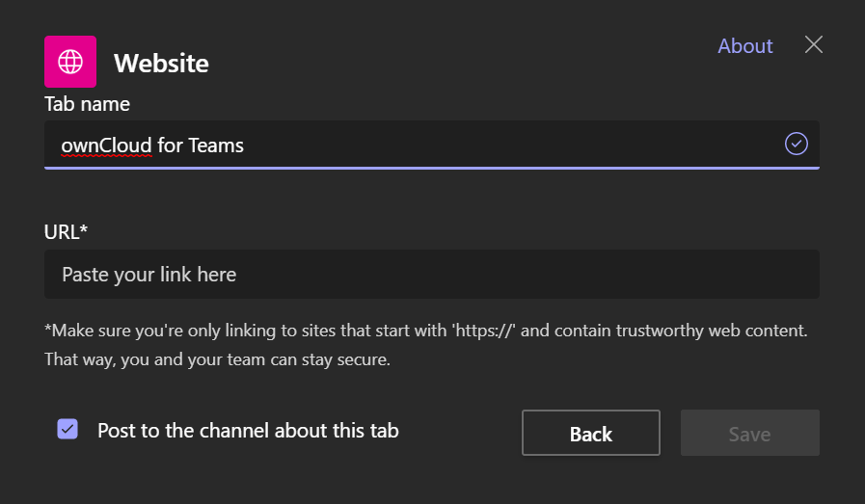The image size is (865, 504).
Task: Click the URL* field label
Action: pos(66,232)
